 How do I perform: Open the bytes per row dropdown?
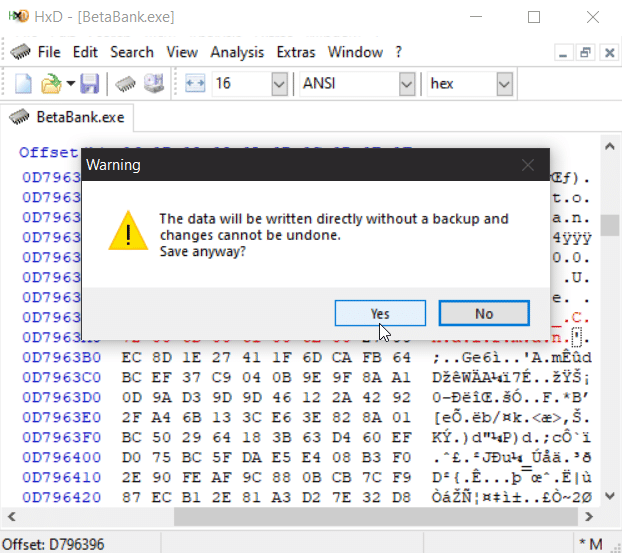click(279, 84)
